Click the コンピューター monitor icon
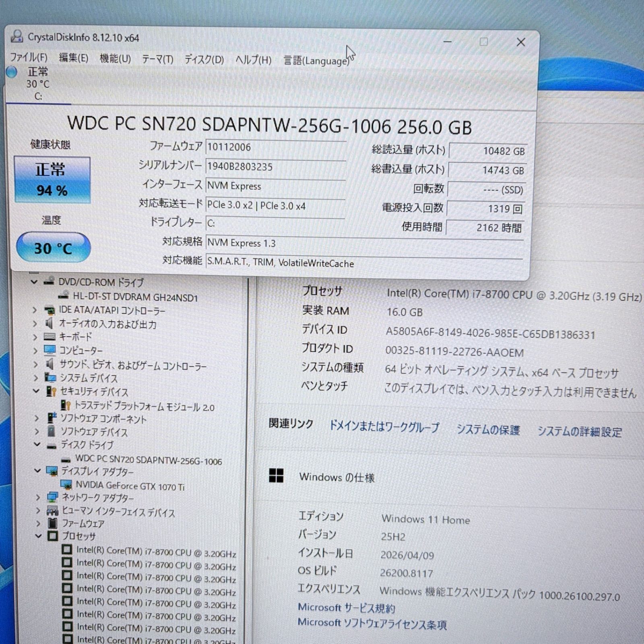The width and height of the screenshot is (644, 644). click(x=50, y=350)
